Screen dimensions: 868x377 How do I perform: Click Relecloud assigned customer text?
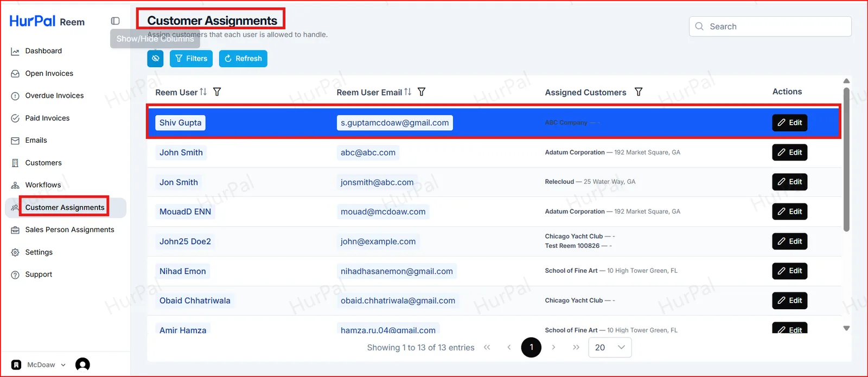coord(559,182)
